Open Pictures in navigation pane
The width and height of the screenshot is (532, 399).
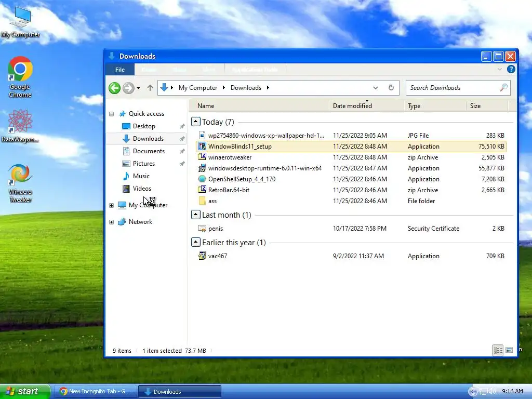(143, 164)
